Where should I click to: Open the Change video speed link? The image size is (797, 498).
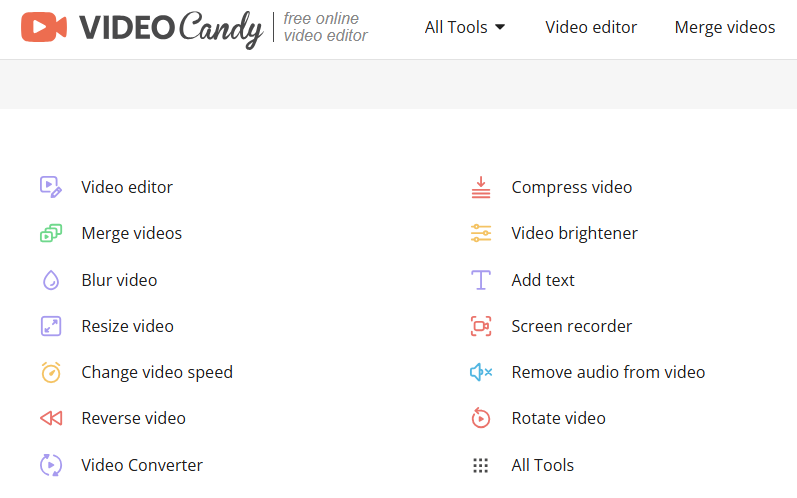click(x=157, y=372)
